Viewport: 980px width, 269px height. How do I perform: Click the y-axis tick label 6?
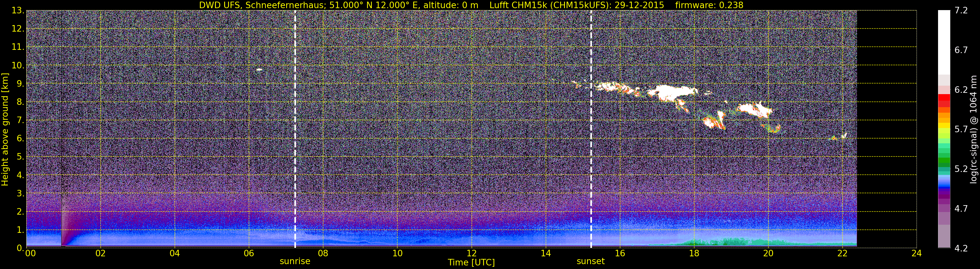(x=21, y=139)
